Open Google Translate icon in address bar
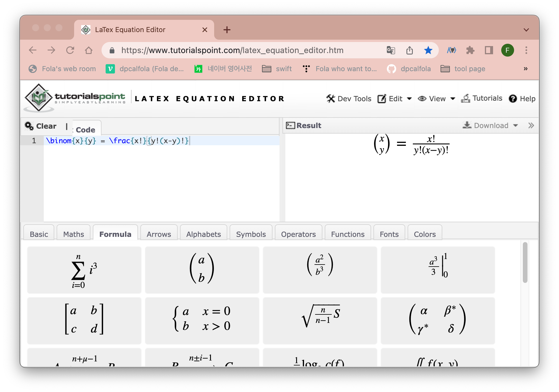The width and height of the screenshot is (559, 392). click(391, 50)
